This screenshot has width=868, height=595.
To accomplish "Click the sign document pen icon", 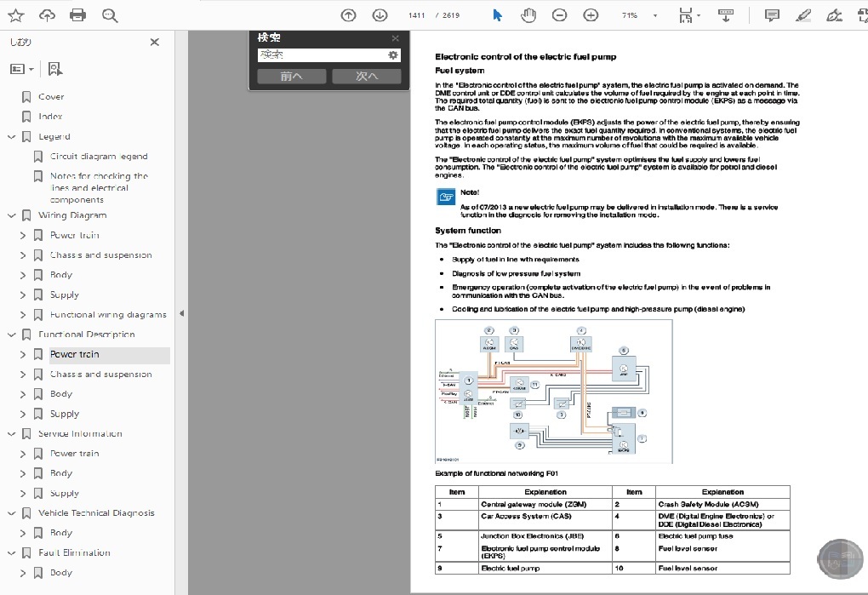I will point(834,15).
